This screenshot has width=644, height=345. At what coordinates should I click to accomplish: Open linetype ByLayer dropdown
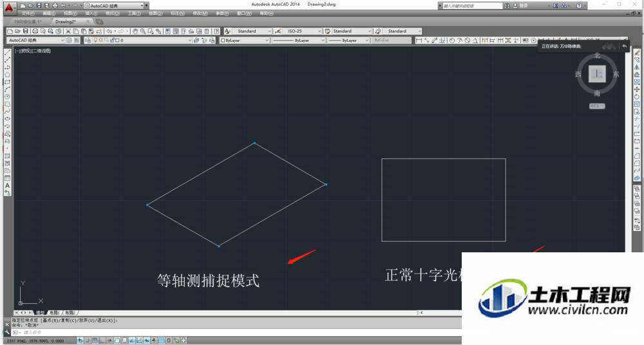click(x=298, y=41)
